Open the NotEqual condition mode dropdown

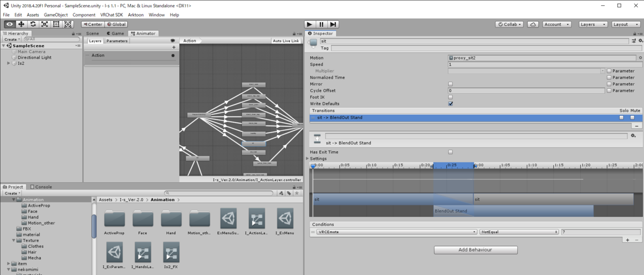point(519,232)
